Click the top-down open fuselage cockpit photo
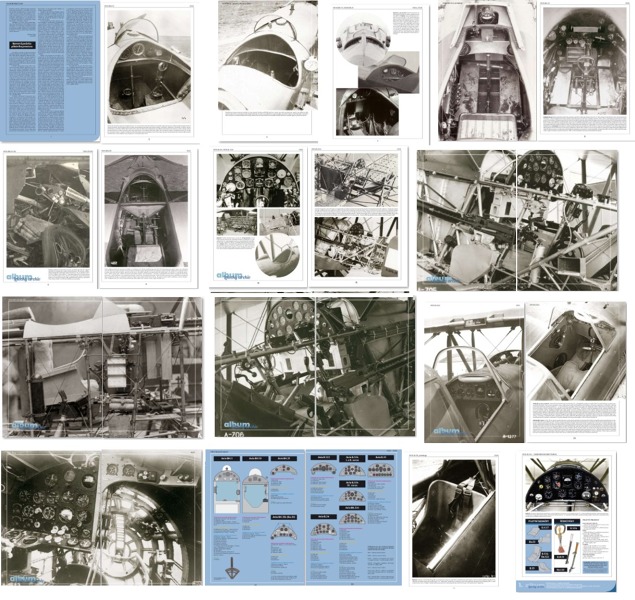The width and height of the screenshot is (635, 600). 486,72
